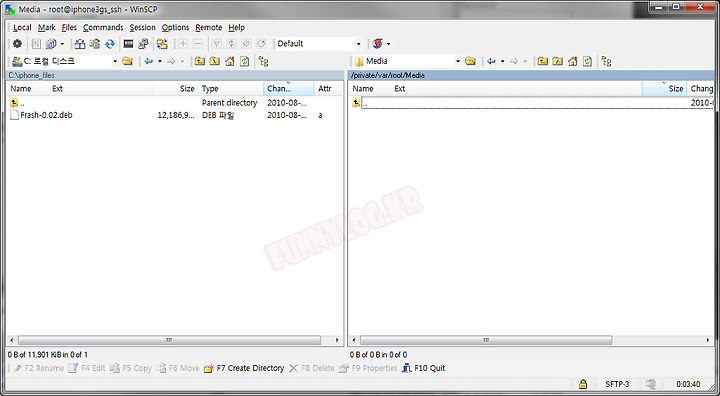Go to local root directory icon
This screenshot has width=720, height=396.
coord(214,61)
